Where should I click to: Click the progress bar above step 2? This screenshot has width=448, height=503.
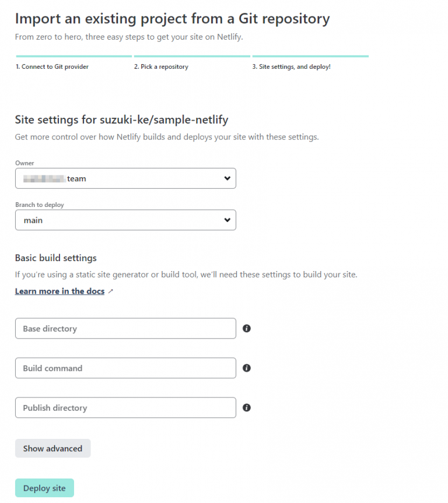tap(192, 56)
